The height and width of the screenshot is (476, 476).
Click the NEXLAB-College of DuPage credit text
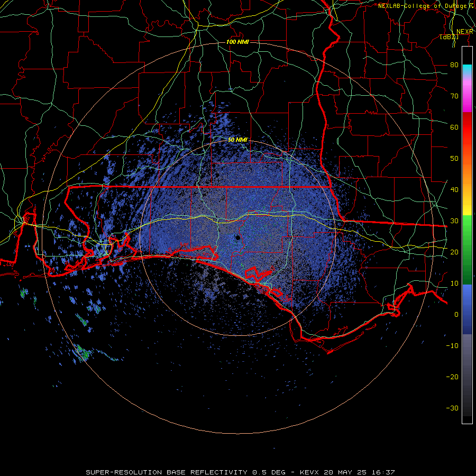point(426,6)
